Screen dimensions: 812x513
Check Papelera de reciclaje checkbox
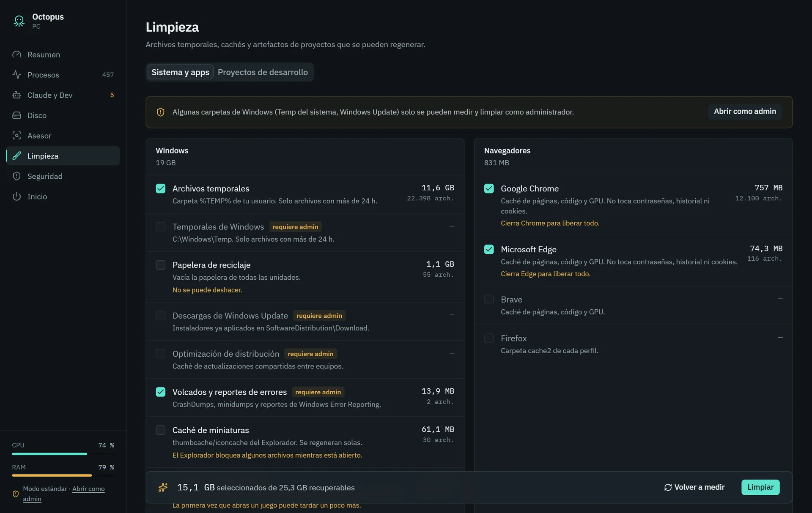(x=161, y=265)
